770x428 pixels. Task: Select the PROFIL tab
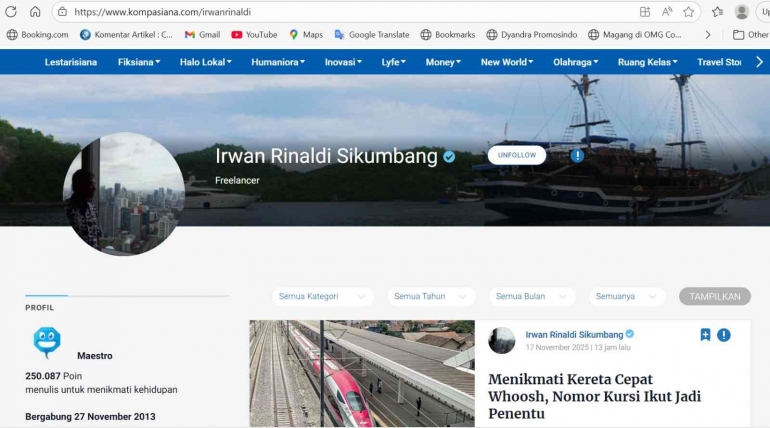40,308
